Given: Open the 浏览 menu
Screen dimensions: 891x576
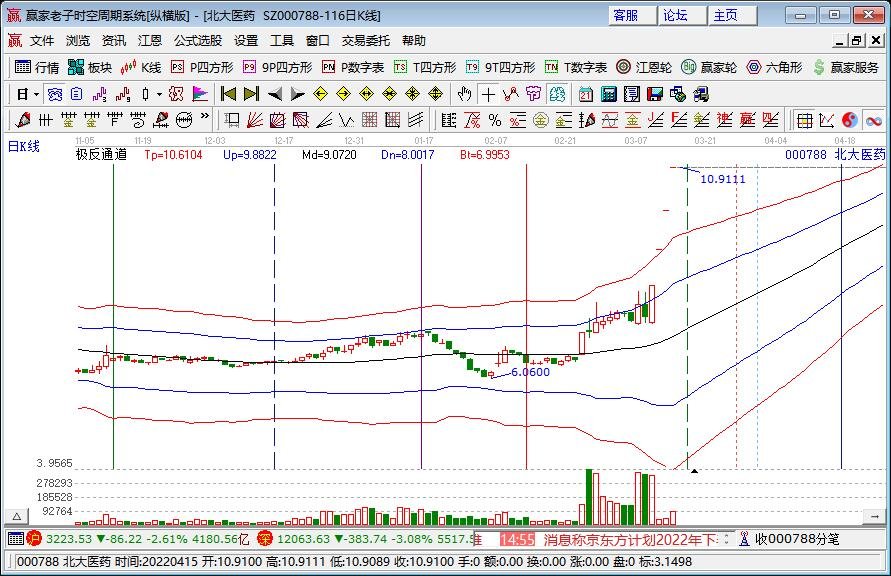Looking at the screenshot, I should coord(78,41).
